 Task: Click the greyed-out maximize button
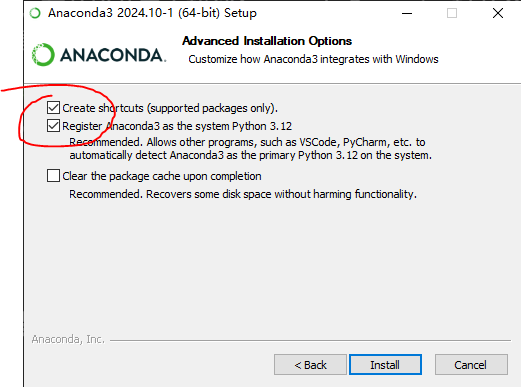pos(452,13)
